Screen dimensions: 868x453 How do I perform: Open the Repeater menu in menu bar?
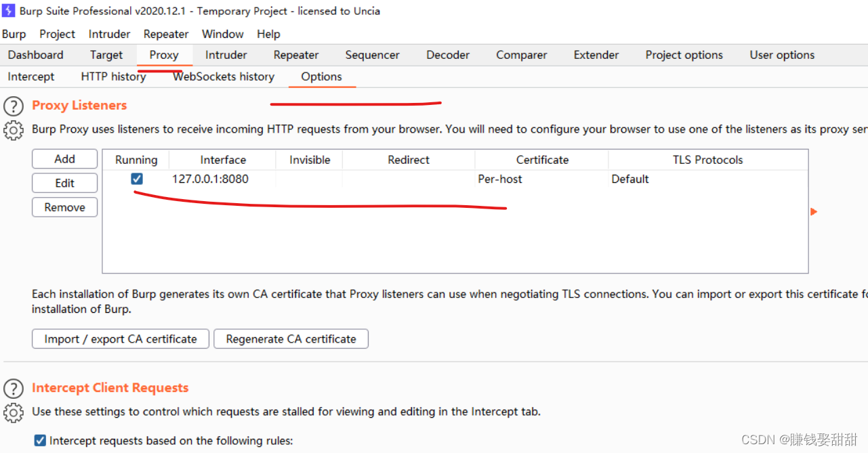click(x=166, y=34)
